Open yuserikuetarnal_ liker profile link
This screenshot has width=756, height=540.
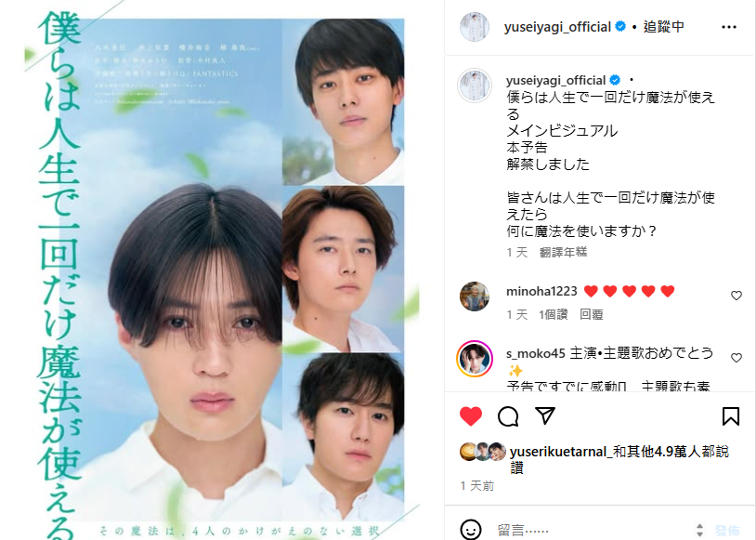coord(561,452)
